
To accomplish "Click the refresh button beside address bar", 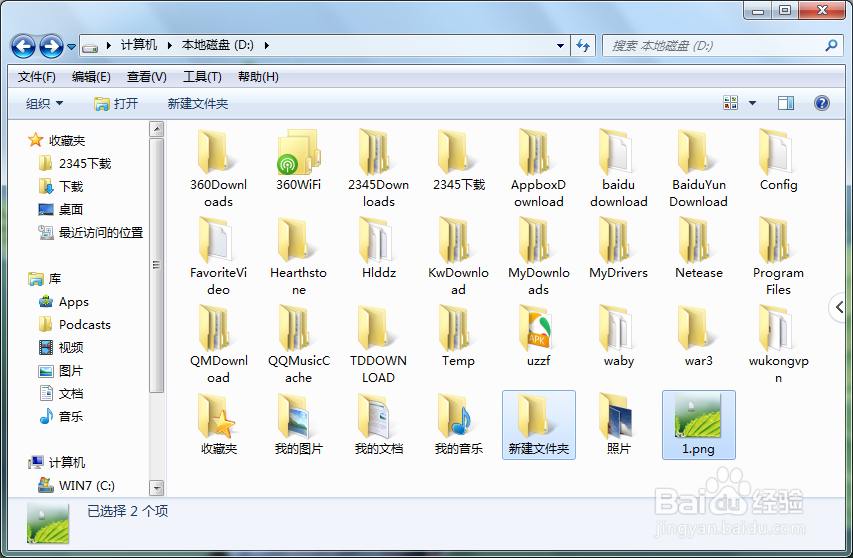I will pos(583,46).
